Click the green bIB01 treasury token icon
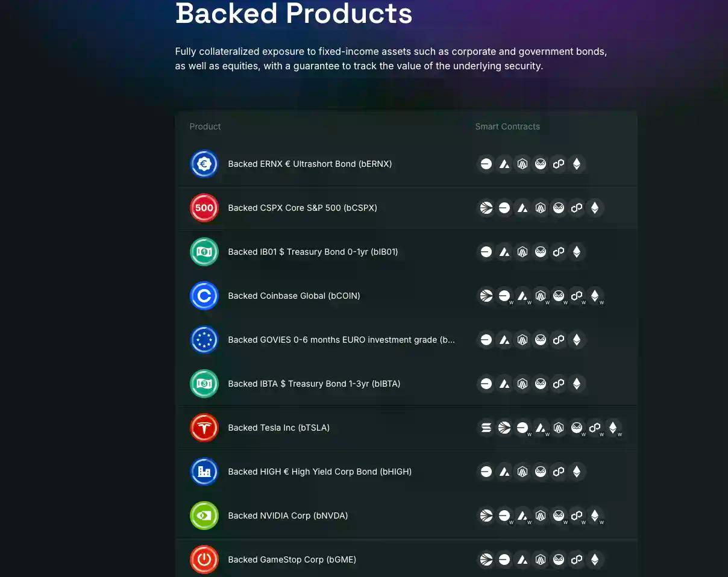The height and width of the screenshot is (577, 728). pyautogui.click(x=204, y=252)
